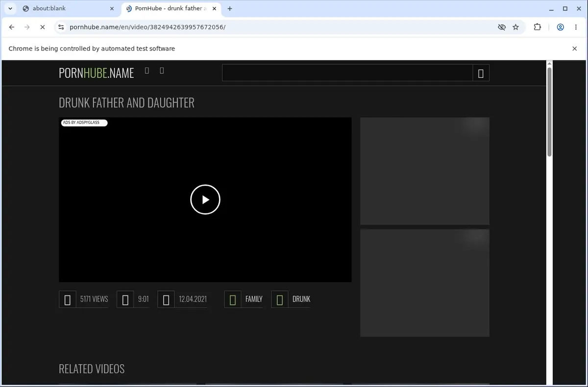Screen dimensions: 588x387
Task: Click the duration icon box beside 9:01
Action: [125, 299]
